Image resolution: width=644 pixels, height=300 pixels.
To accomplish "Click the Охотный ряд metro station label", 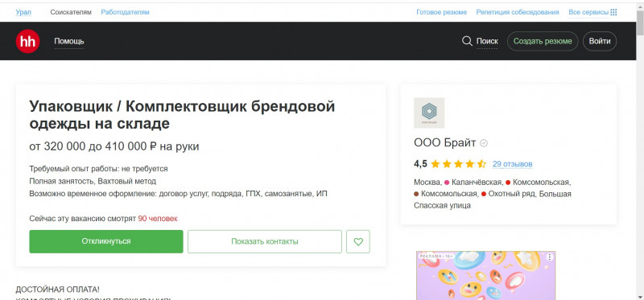I will pos(512,194).
